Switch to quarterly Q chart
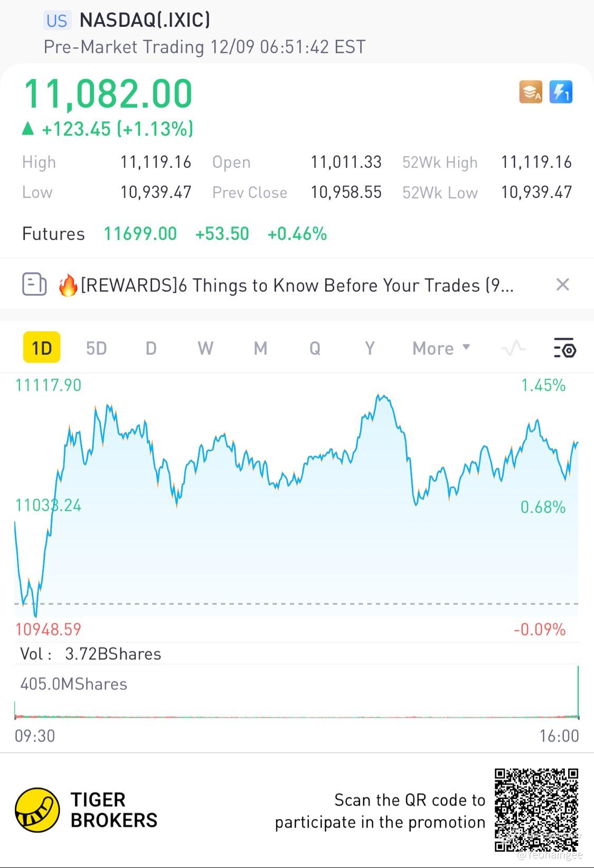This screenshot has height=868, width=594. 315,348
